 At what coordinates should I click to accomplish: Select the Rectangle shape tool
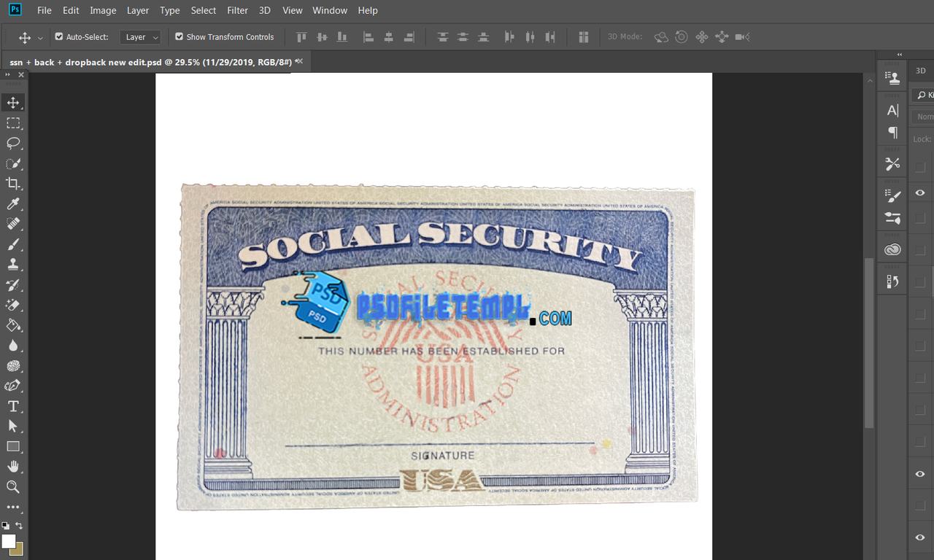click(13, 446)
